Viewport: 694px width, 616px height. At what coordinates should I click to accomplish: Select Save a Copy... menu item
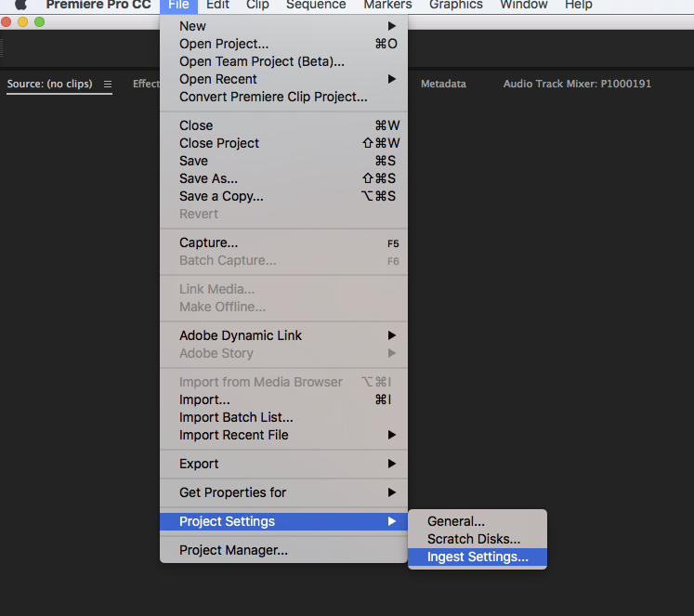coord(283,196)
